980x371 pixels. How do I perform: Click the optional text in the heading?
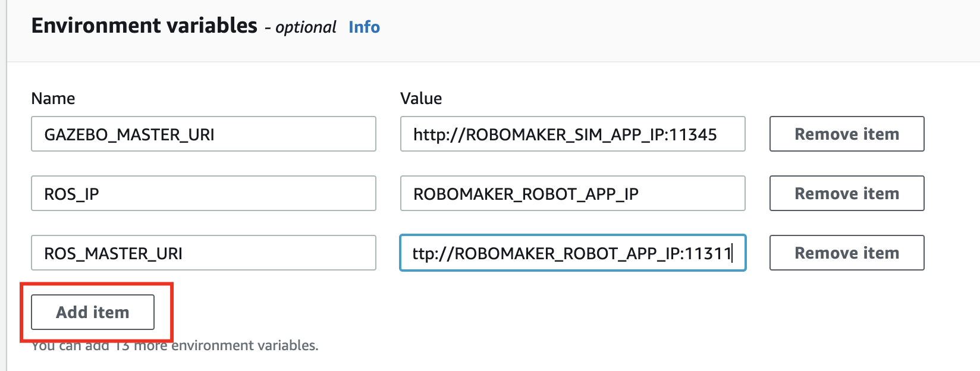pyautogui.click(x=306, y=27)
